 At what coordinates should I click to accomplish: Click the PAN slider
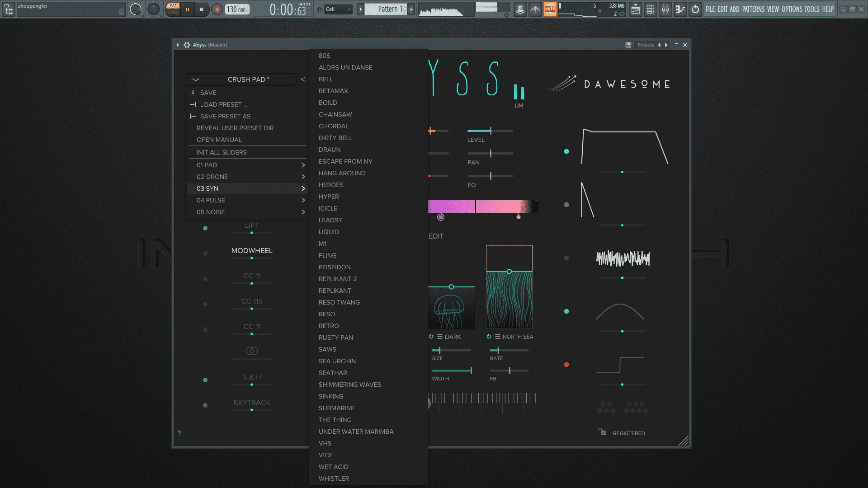click(x=490, y=153)
